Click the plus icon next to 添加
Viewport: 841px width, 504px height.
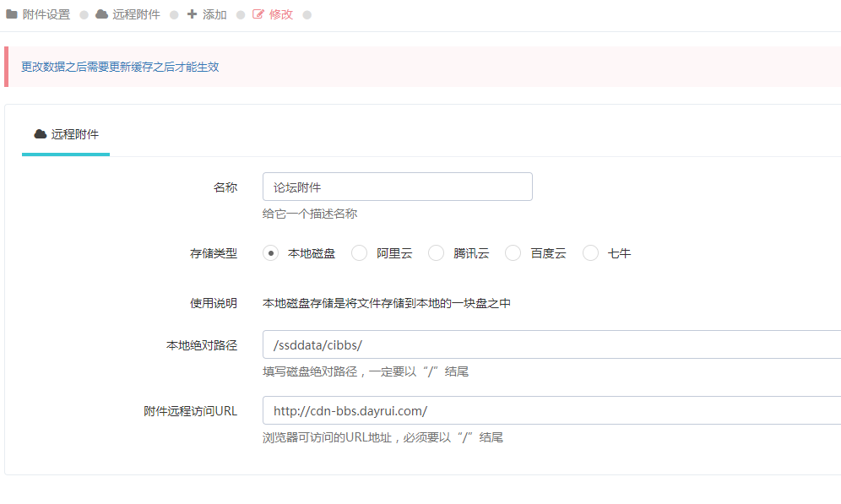pos(192,14)
